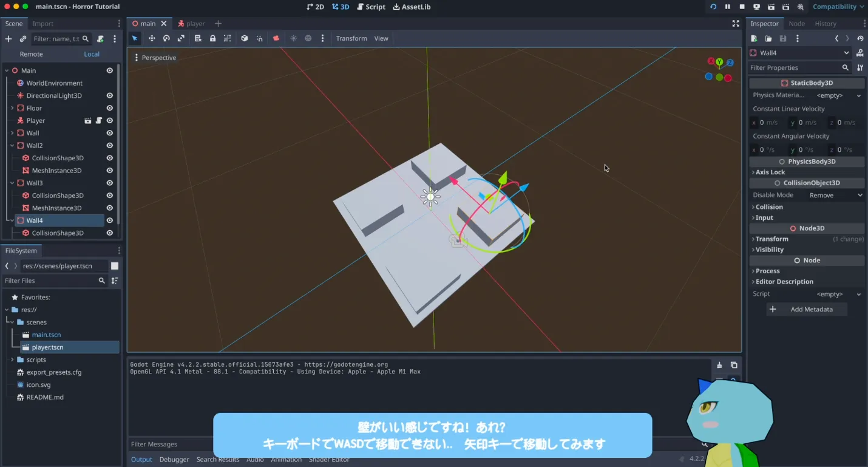This screenshot has width=868, height=467.
Task: Toggle visibility of the Floor node
Action: coord(110,108)
